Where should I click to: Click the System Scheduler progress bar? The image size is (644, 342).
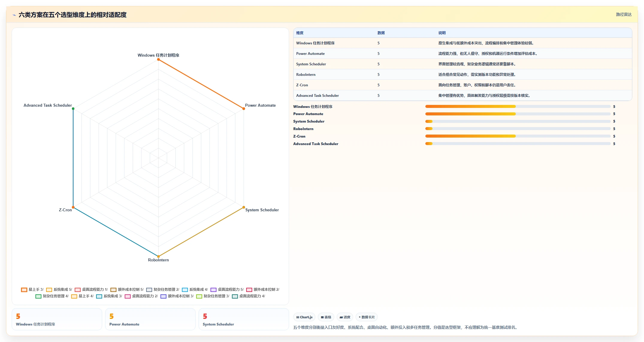[518, 121]
